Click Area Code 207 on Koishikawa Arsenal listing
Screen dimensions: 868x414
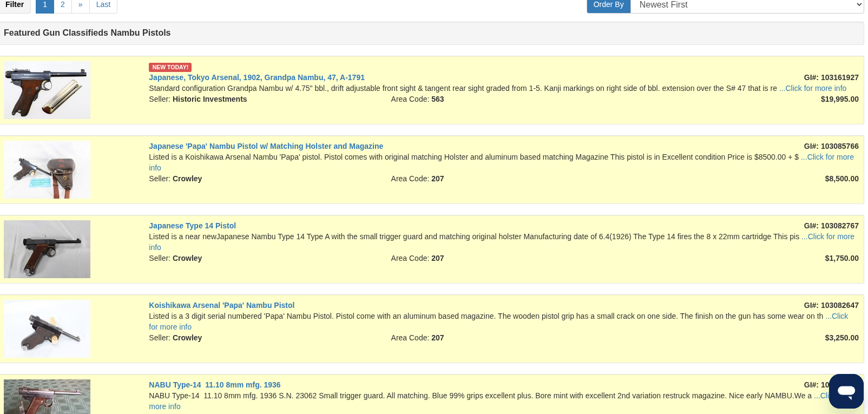(x=417, y=338)
